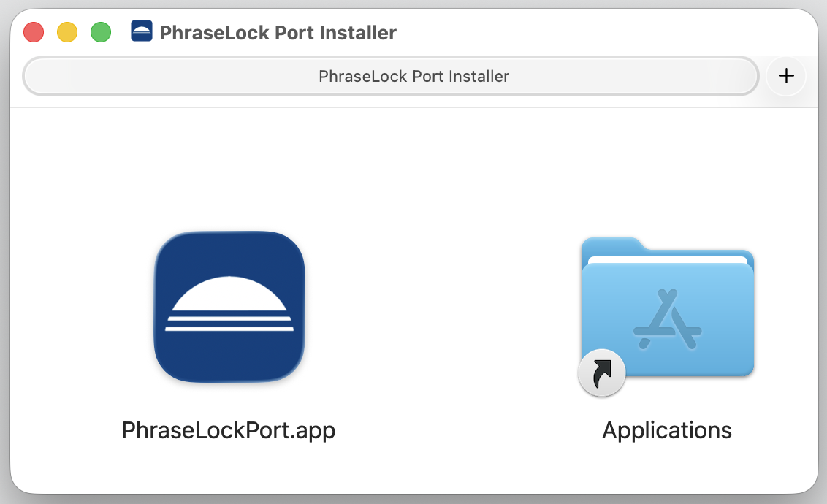Zoom the window using the green button
The width and height of the screenshot is (827, 504).
(x=101, y=32)
